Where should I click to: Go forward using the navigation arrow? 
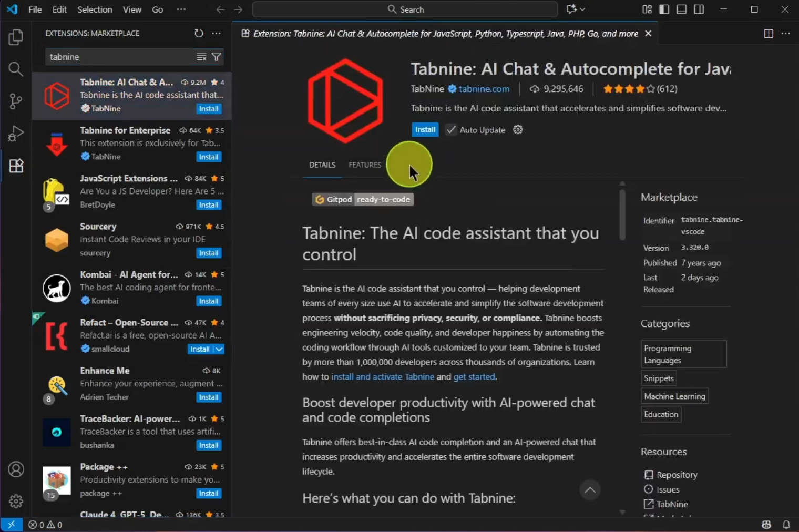(x=238, y=9)
